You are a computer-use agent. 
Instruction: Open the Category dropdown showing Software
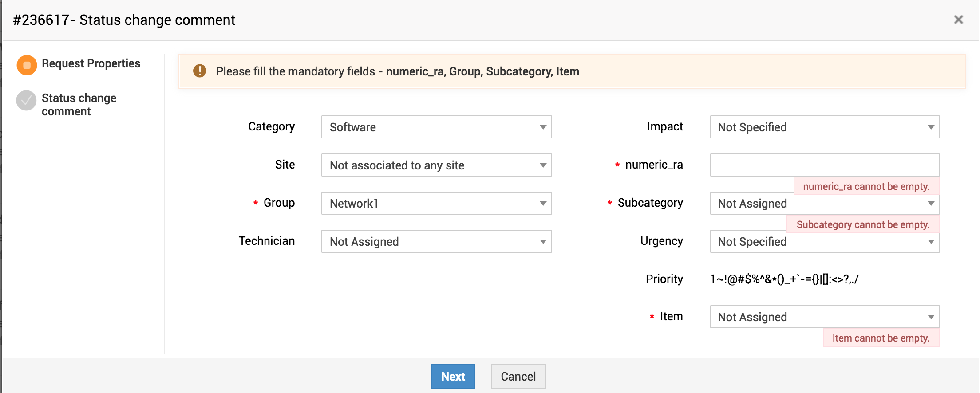pos(436,127)
